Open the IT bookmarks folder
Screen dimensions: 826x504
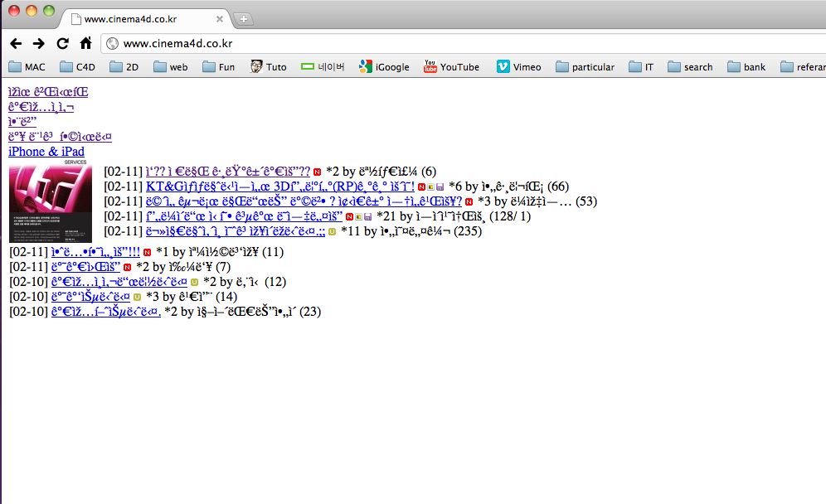[641, 67]
